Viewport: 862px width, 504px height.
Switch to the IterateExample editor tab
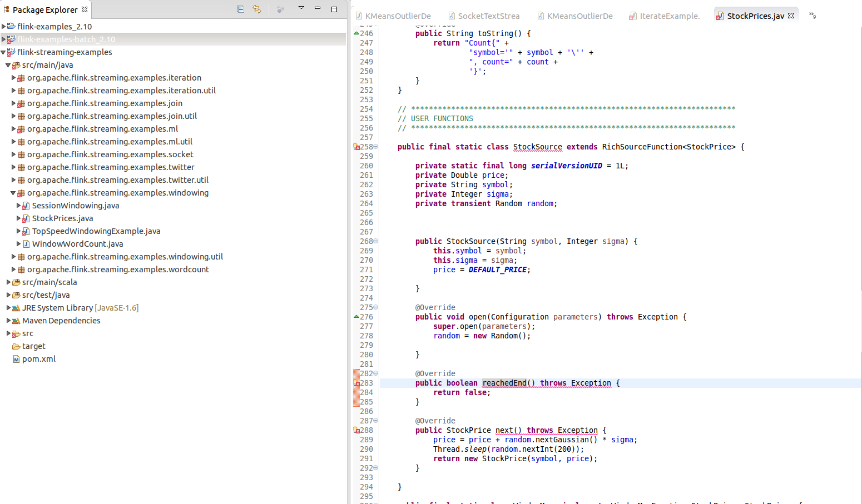coord(669,16)
